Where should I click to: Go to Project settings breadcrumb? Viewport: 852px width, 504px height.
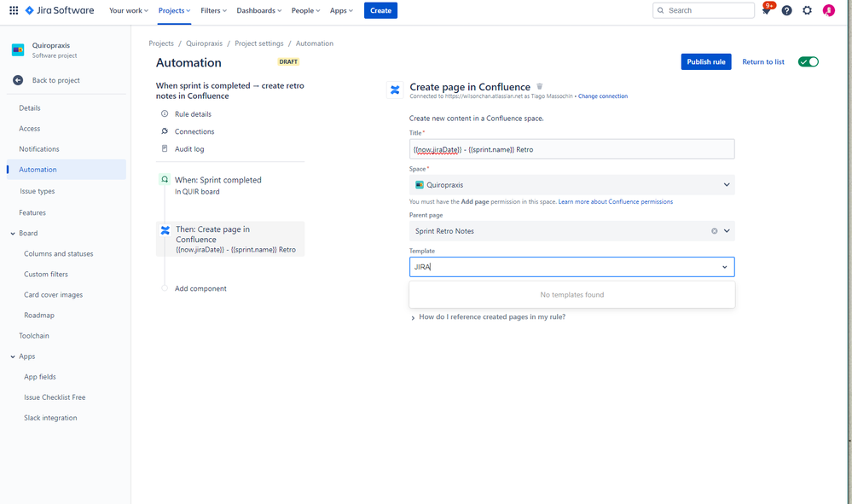tap(259, 43)
